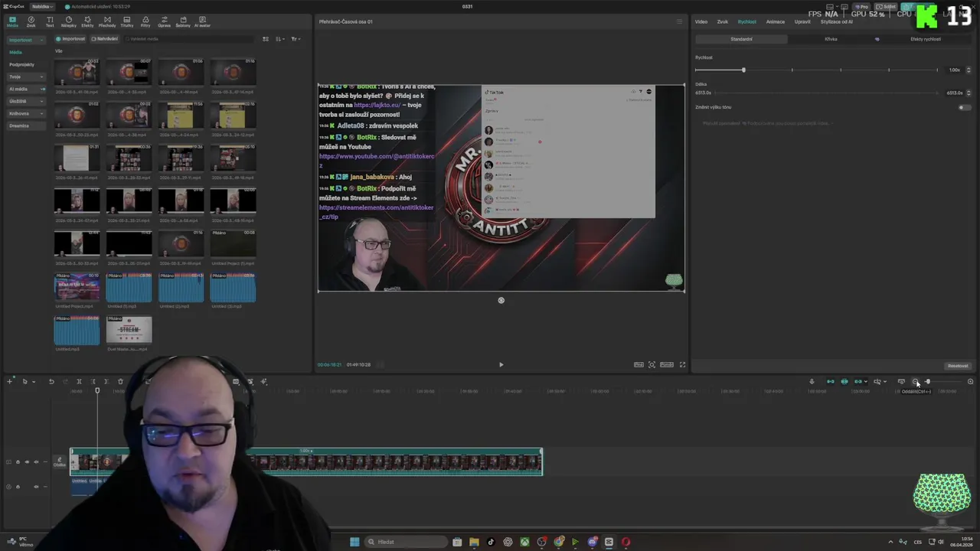Open the Text tool icon
This screenshot has height=551, width=980.
coord(50,21)
